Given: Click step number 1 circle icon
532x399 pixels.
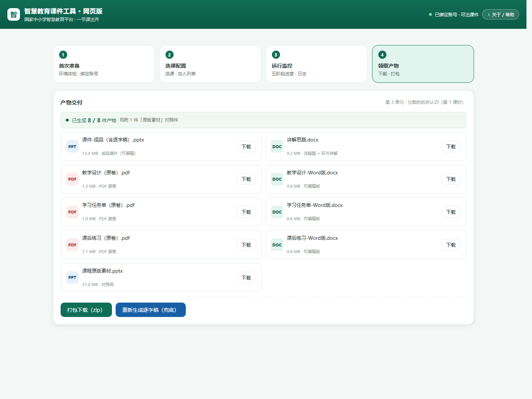Looking at the screenshot, I should (x=63, y=55).
